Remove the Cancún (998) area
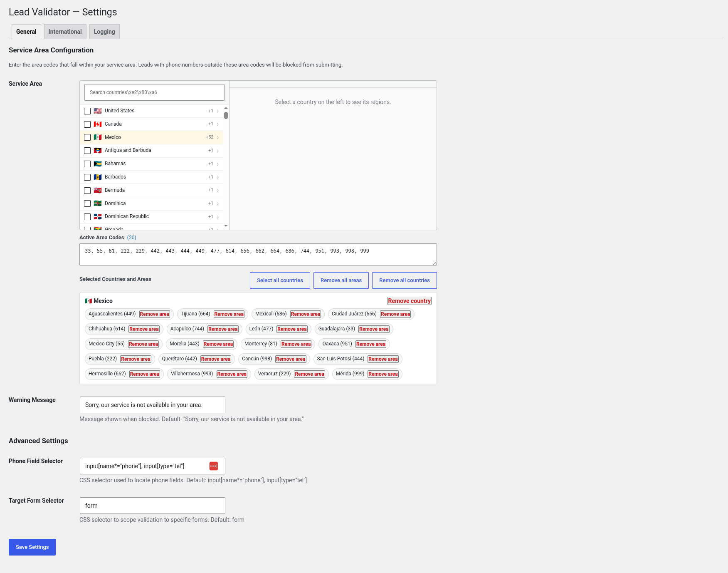The image size is (728, 573). click(291, 359)
